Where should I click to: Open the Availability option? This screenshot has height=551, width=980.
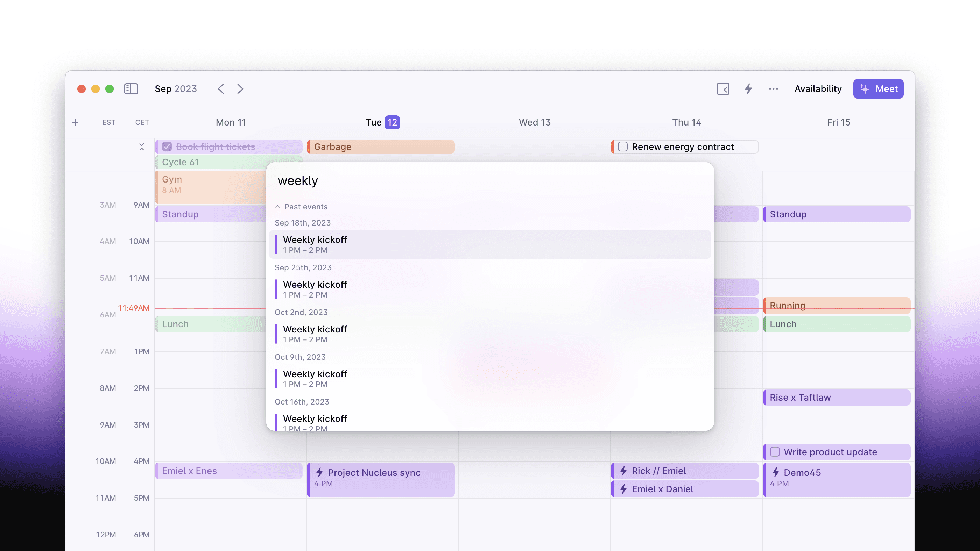[818, 88]
